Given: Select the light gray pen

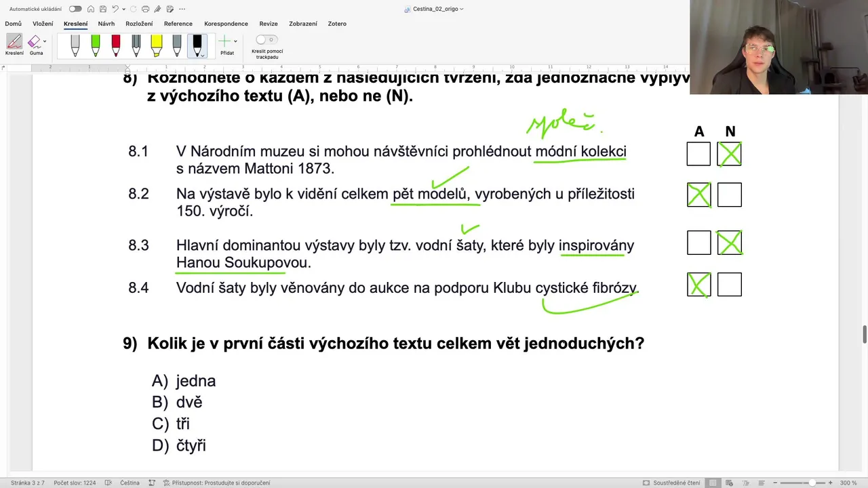Looking at the screenshot, I should (x=75, y=46).
